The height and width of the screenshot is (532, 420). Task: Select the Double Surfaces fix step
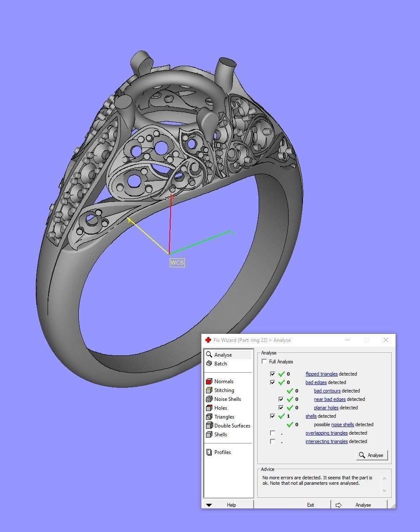click(x=228, y=426)
